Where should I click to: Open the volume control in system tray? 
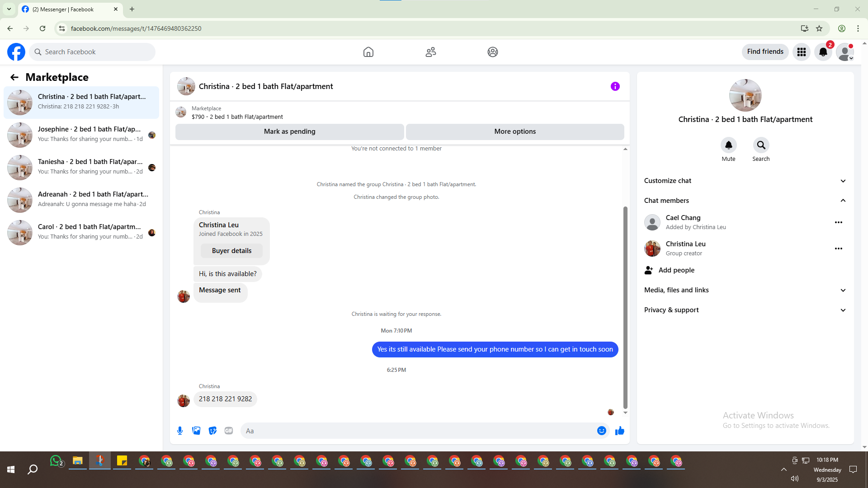pos(795,479)
